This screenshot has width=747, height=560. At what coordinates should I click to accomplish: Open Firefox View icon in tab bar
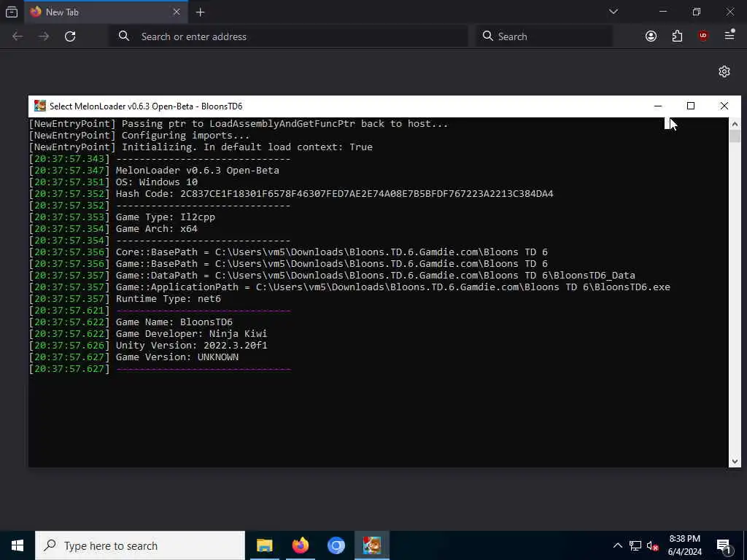pos(12,12)
